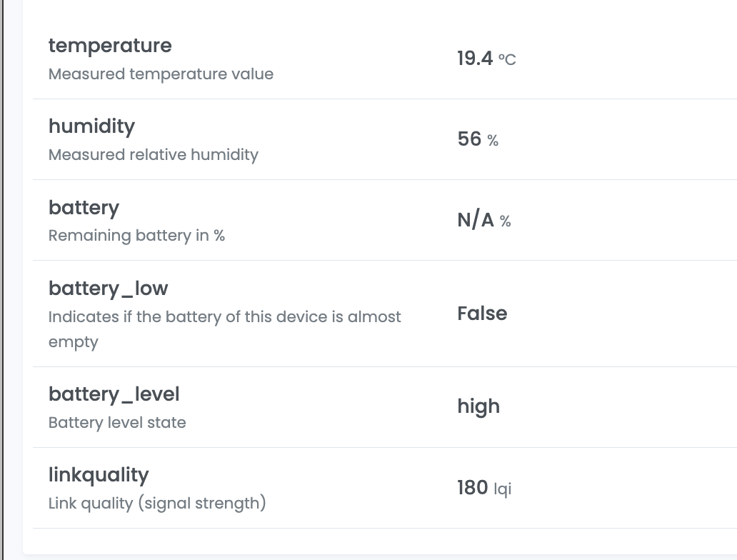The width and height of the screenshot is (737, 560).
Task: Select the Measured temperature value description
Action: pos(161,74)
